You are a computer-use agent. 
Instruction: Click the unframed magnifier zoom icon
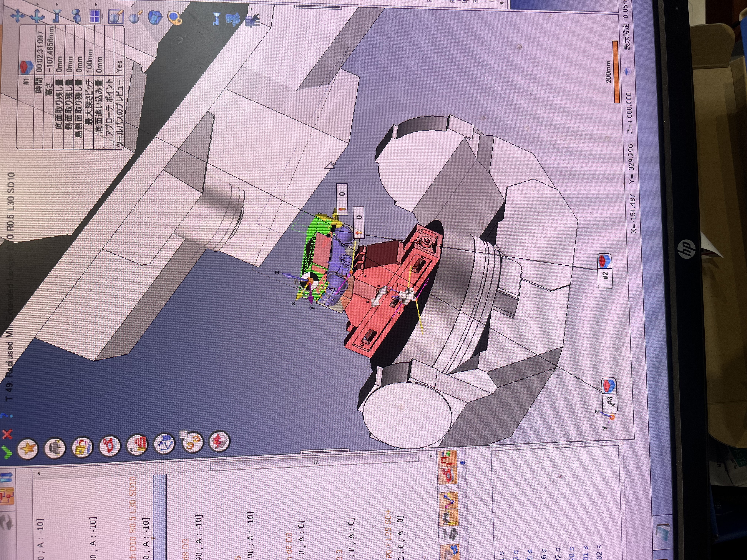pyautogui.click(x=136, y=17)
